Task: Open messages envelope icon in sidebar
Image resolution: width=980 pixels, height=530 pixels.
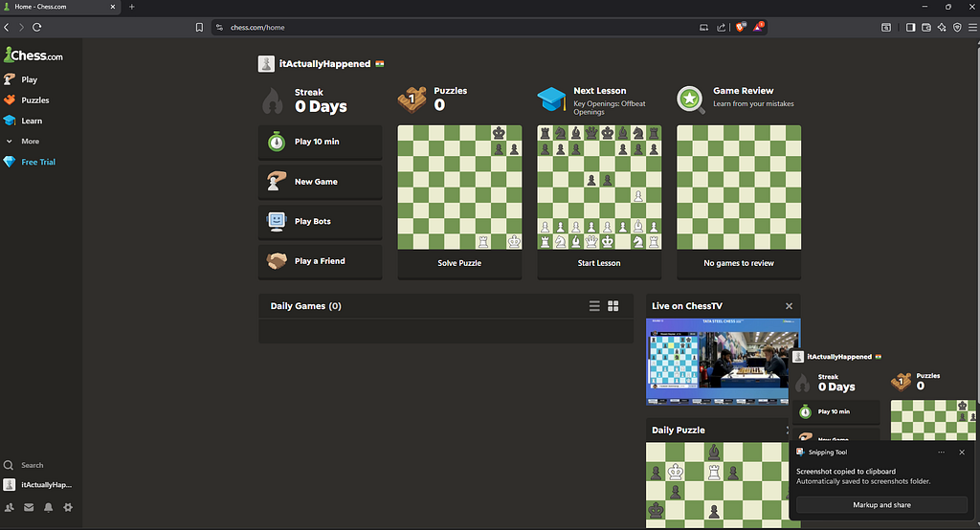Action: (x=29, y=507)
